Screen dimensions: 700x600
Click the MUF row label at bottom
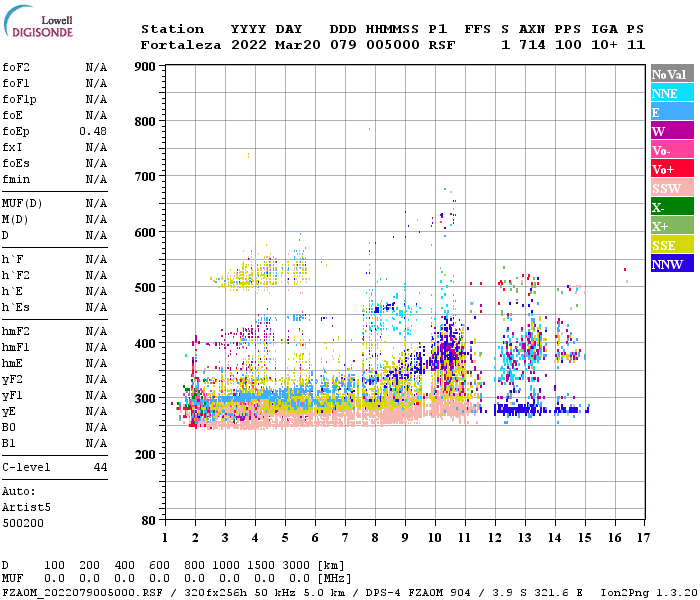(x=12, y=579)
